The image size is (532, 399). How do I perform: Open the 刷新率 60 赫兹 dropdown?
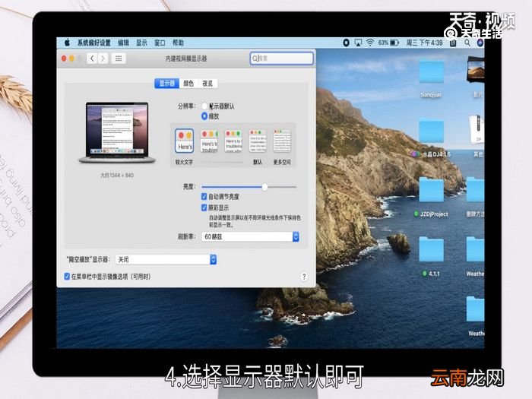pos(250,236)
